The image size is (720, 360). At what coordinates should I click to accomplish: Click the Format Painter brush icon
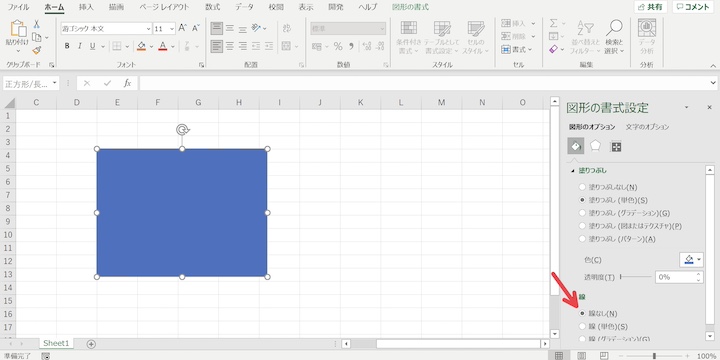point(37,50)
